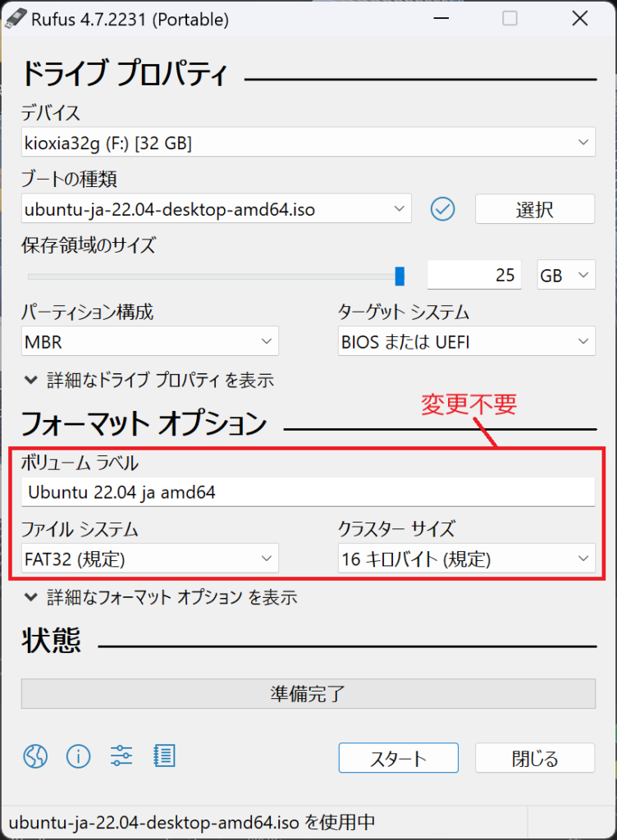The width and height of the screenshot is (617, 840).
Task: Expand 詳細なフォーマット オプション を表示
Action: (161, 597)
